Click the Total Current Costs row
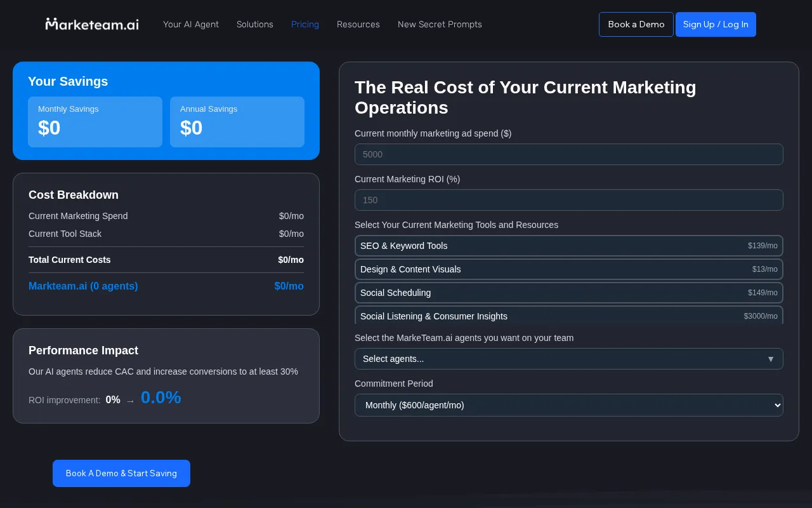 (166, 260)
